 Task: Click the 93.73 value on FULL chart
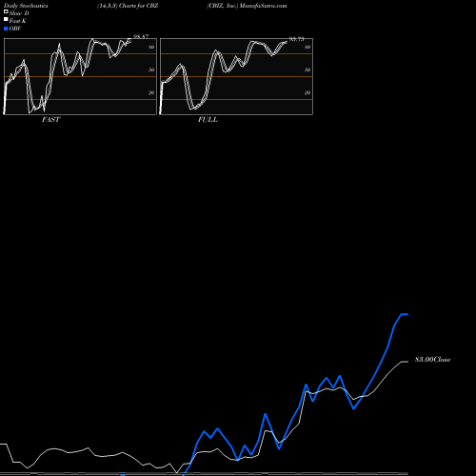(x=297, y=39)
